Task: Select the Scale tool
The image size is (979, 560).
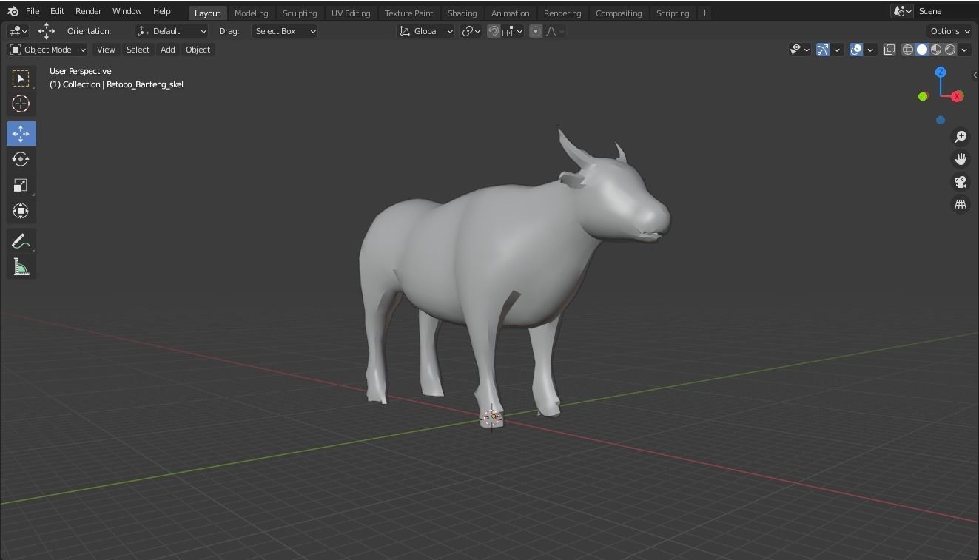Action: coord(21,185)
